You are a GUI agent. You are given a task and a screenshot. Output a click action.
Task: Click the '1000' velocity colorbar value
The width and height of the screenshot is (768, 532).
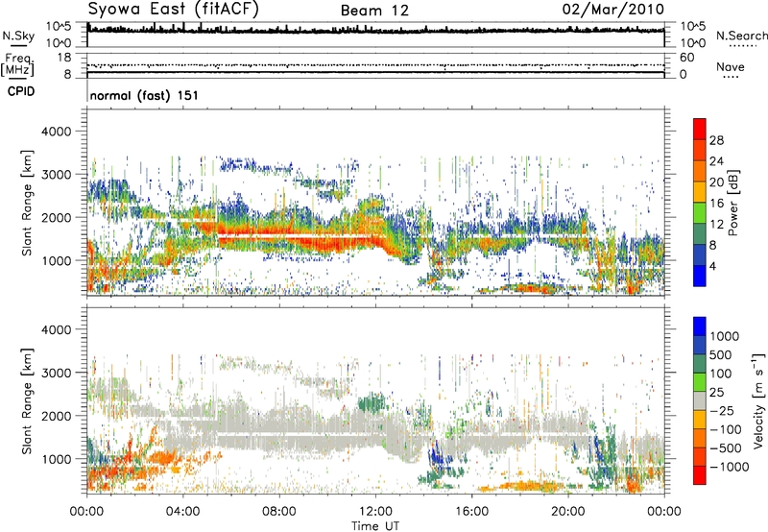(724, 336)
